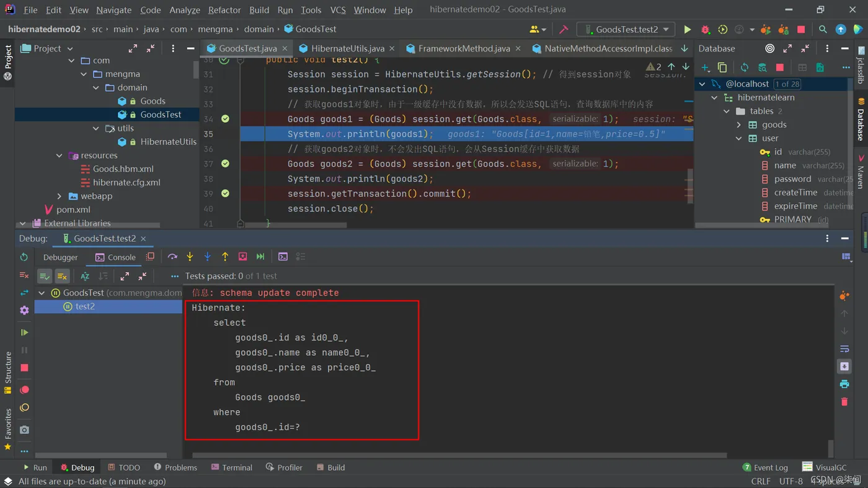Image resolution: width=868 pixels, height=488 pixels.
Task: Click Step Into in debug toolbar
Action: [x=190, y=257]
